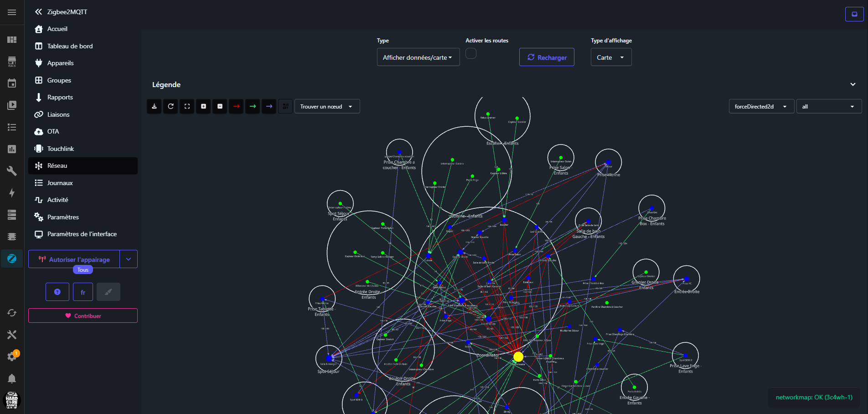Open the forceDirected2d layout dropdown
This screenshot has height=414, width=868.
click(760, 106)
